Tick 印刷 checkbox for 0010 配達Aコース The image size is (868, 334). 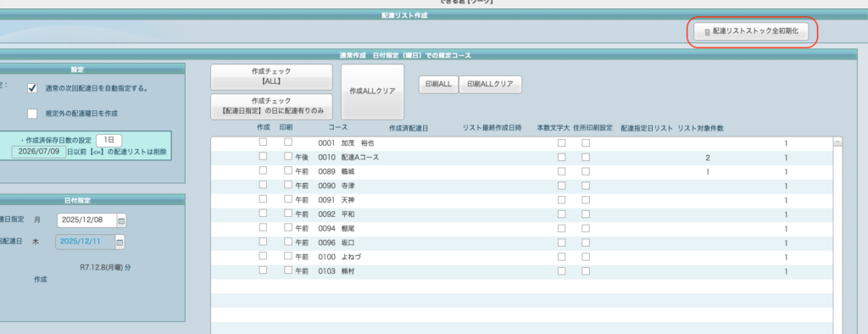coord(288,157)
